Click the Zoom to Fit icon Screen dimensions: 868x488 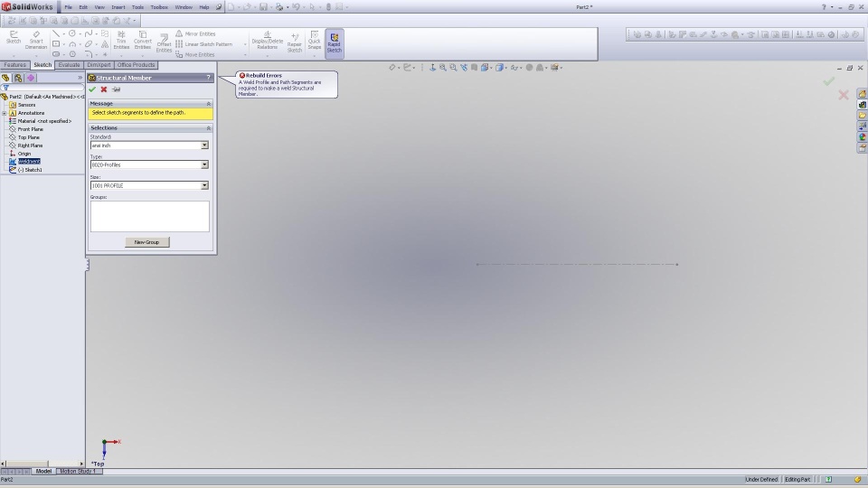[443, 68]
